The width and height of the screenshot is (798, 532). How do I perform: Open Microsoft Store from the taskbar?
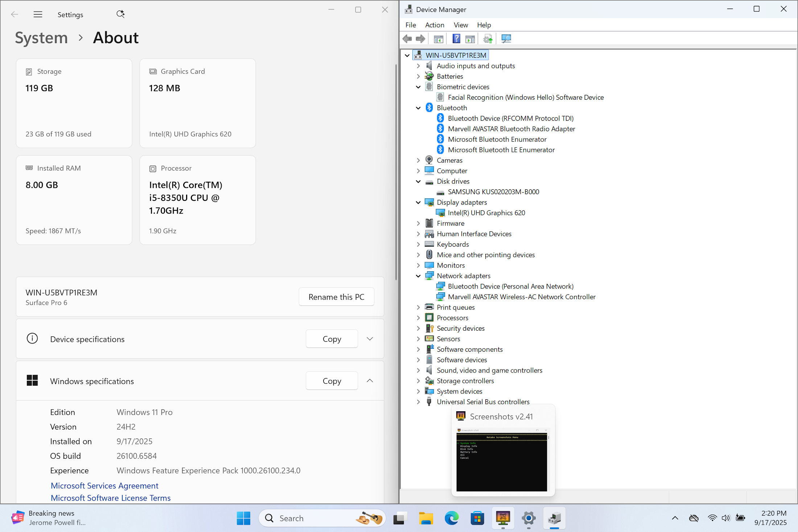[477, 518]
